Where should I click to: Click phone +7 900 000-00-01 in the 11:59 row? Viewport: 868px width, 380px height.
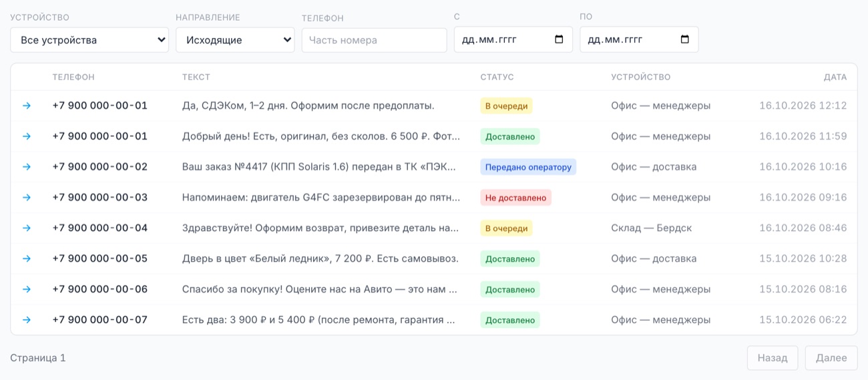coord(100,136)
